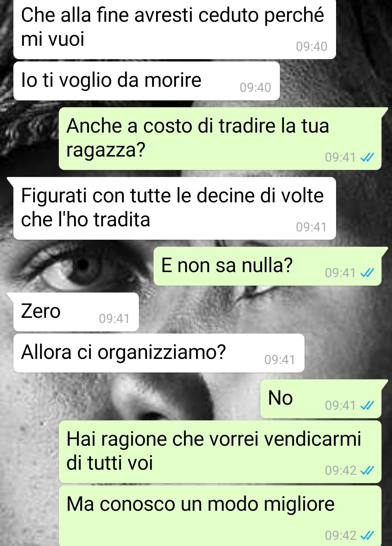Tap blue double ticks beside 'E non sa nulla?'
The height and width of the screenshot is (546, 392).
pos(367,273)
